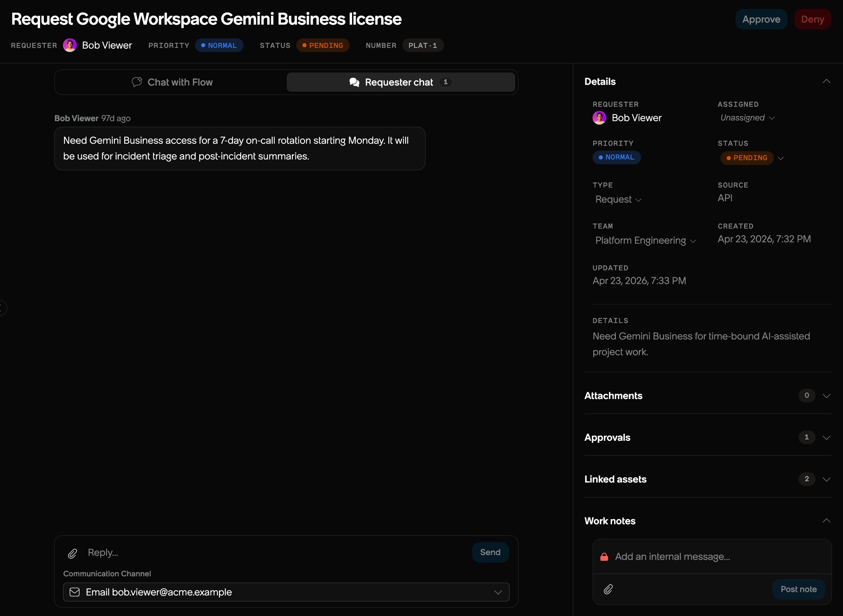Click the Updated date Apr 23, 2026, 7:33 PM
843x616 pixels.
tap(639, 281)
